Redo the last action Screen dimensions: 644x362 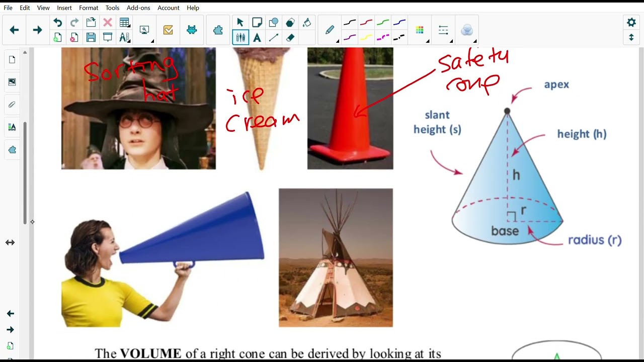coord(74,23)
